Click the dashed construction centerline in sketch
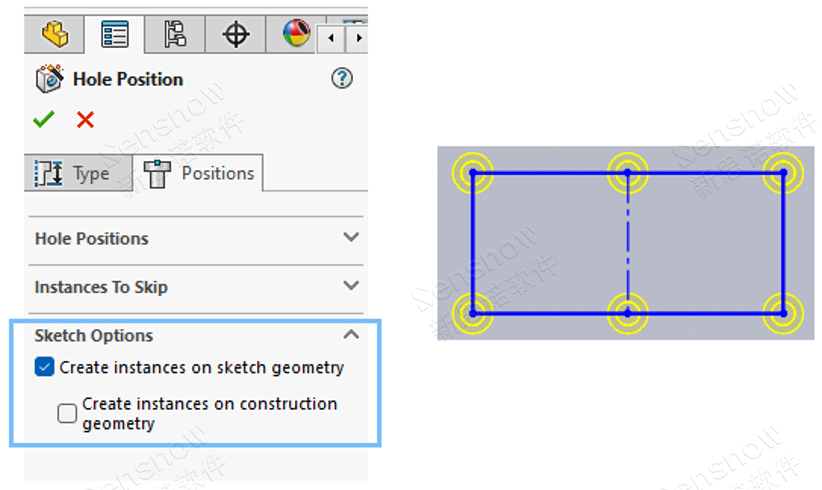The height and width of the screenshot is (490, 822). point(628,243)
